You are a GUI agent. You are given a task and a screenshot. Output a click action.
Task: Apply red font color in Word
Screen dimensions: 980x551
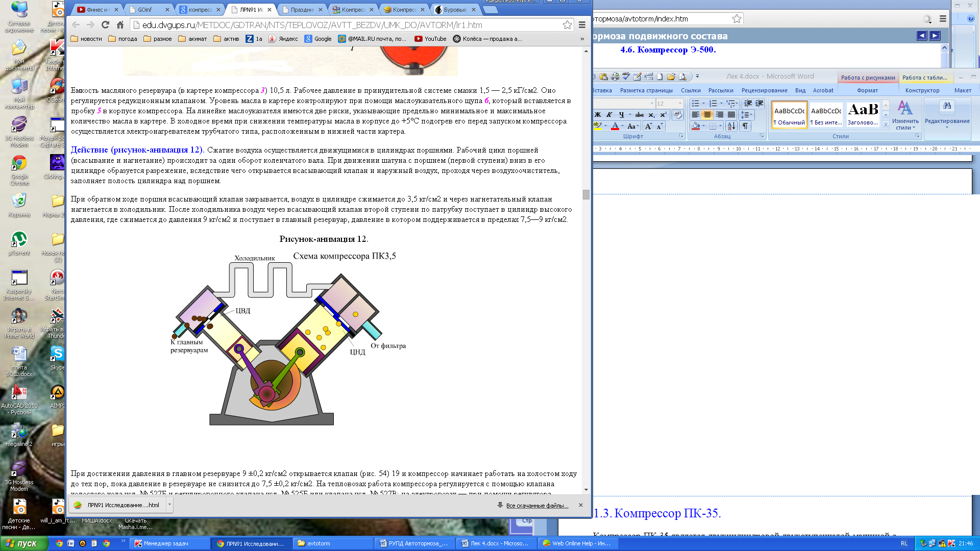(x=615, y=126)
